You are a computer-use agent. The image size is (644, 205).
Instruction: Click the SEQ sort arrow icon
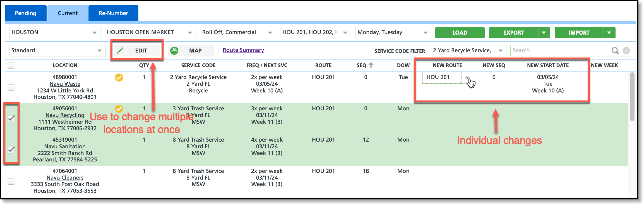click(371, 65)
